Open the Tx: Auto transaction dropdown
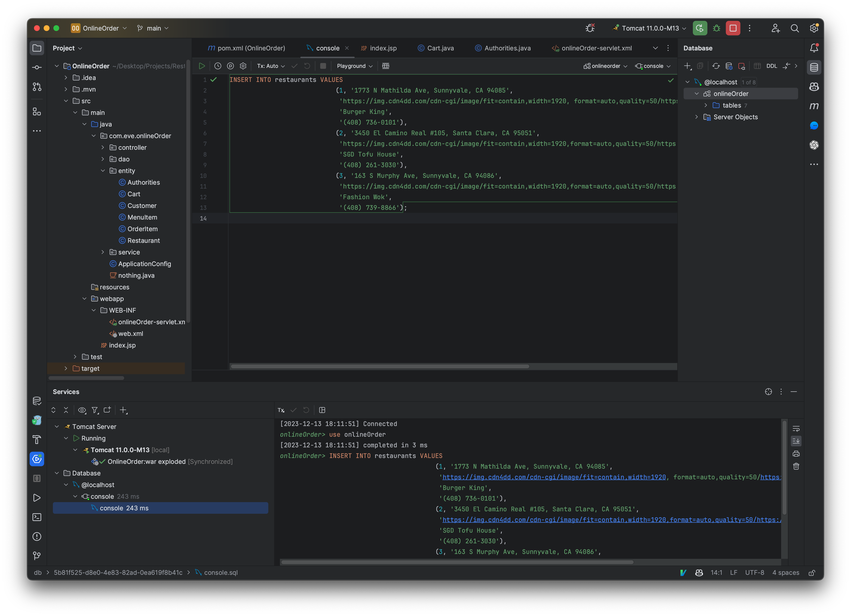Image resolution: width=851 pixels, height=616 pixels. coord(270,66)
